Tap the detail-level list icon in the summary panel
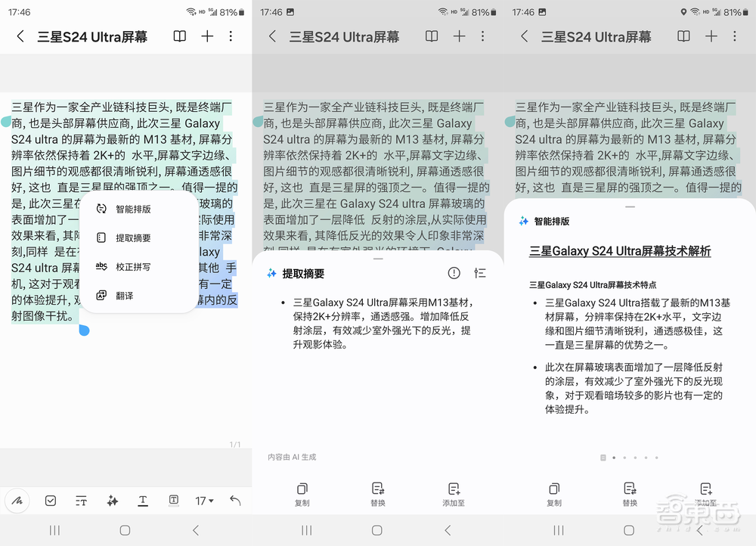This screenshot has height=546, width=756. [x=479, y=273]
